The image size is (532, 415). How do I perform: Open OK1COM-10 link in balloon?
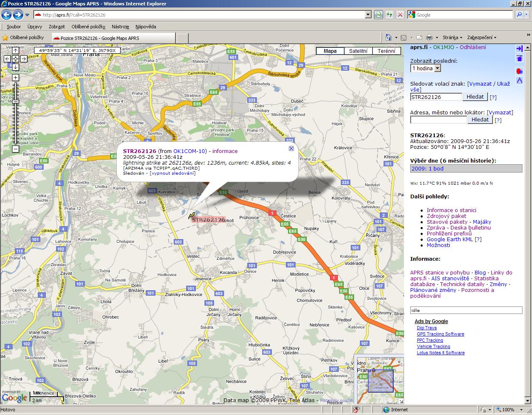189,151
